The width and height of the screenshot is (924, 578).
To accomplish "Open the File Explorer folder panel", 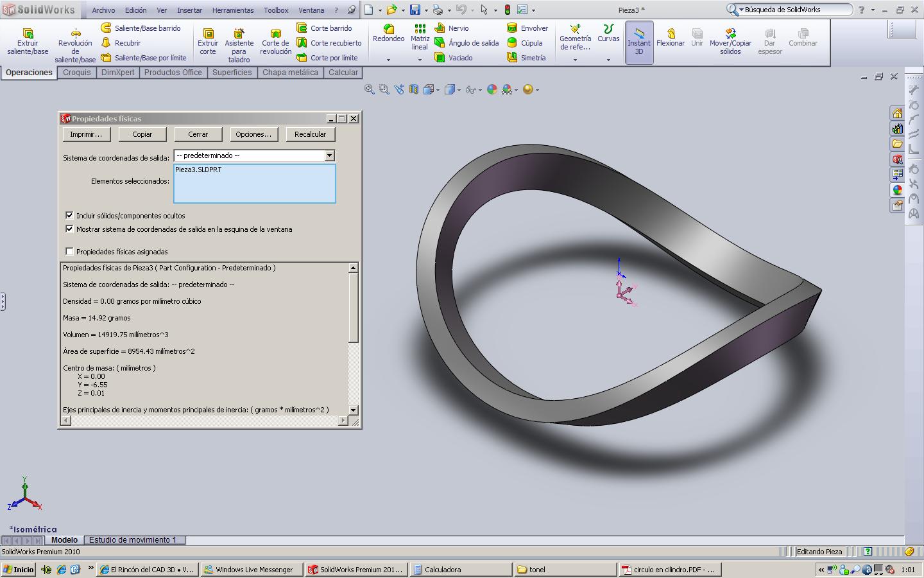I will tap(897, 144).
